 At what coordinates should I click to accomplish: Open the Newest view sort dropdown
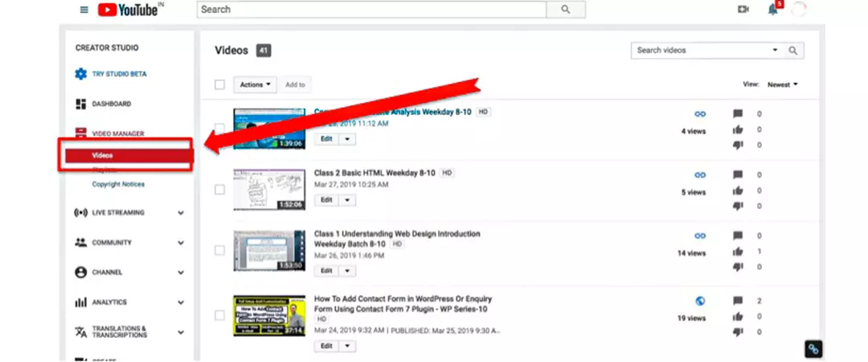[782, 84]
